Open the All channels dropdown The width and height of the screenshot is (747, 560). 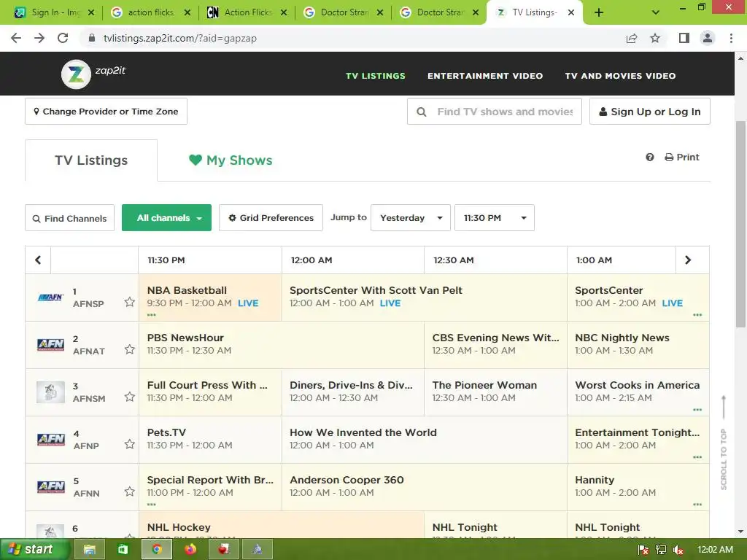pyautogui.click(x=167, y=217)
